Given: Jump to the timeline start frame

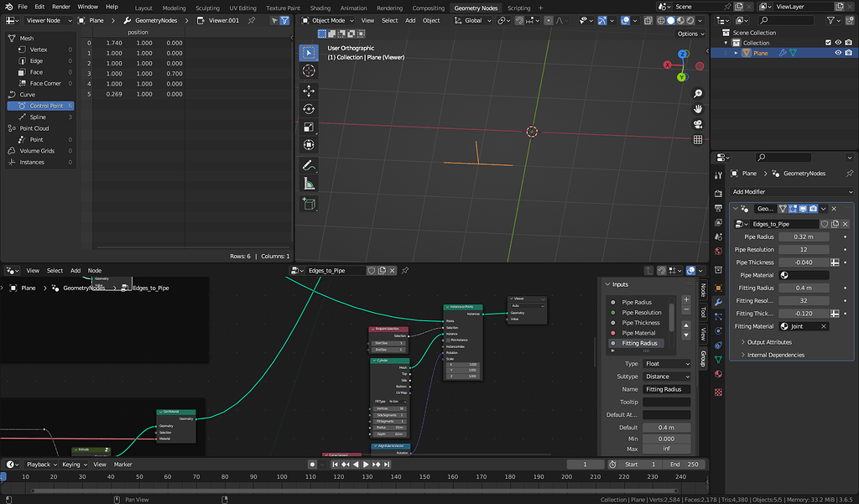Looking at the screenshot, I should (335, 464).
